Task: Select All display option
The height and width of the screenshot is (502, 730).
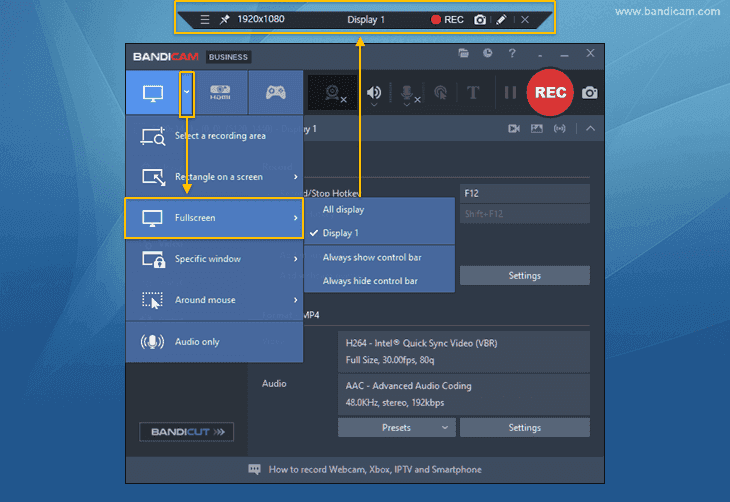Action: [x=379, y=210]
